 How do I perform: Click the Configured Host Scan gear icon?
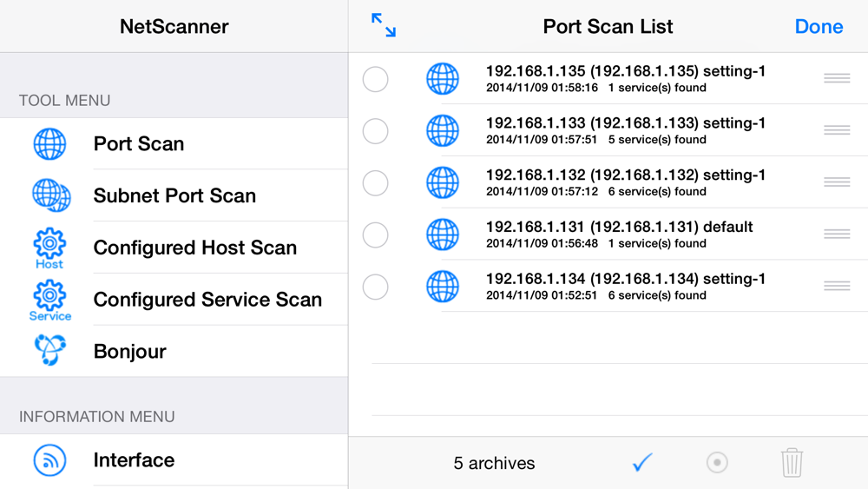pyautogui.click(x=49, y=247)
